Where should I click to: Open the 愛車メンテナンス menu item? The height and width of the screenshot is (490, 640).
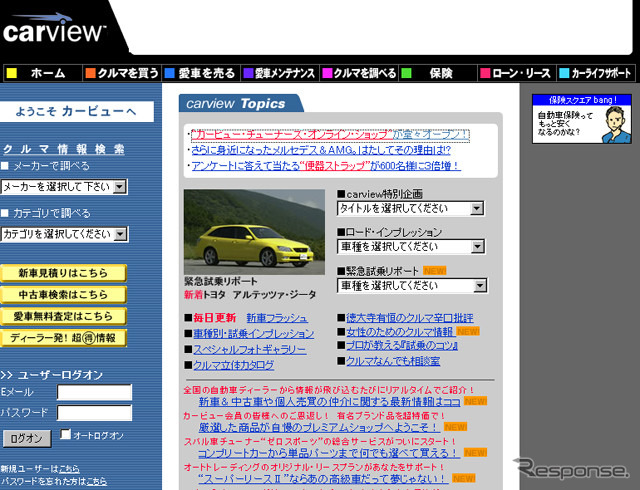(280, 74)
